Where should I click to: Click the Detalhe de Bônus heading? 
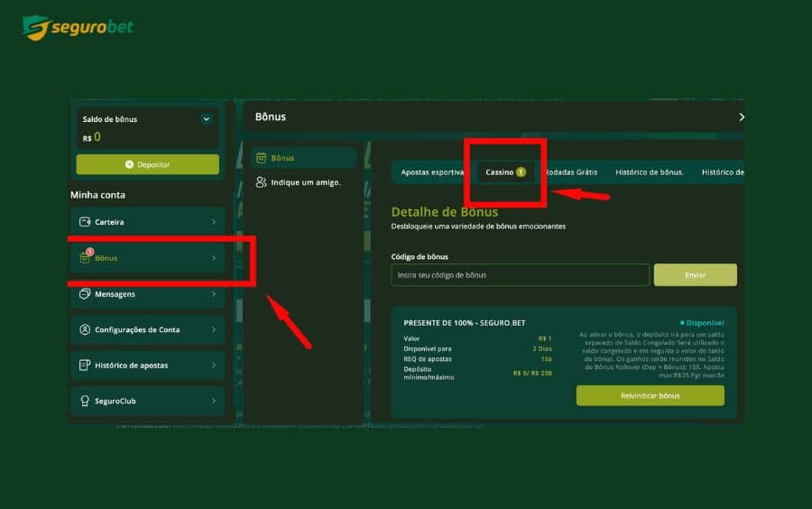pyautogui.click(x=444, y=212)
